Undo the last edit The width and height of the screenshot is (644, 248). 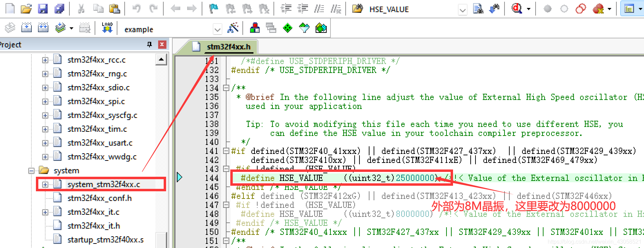(137, 9)
